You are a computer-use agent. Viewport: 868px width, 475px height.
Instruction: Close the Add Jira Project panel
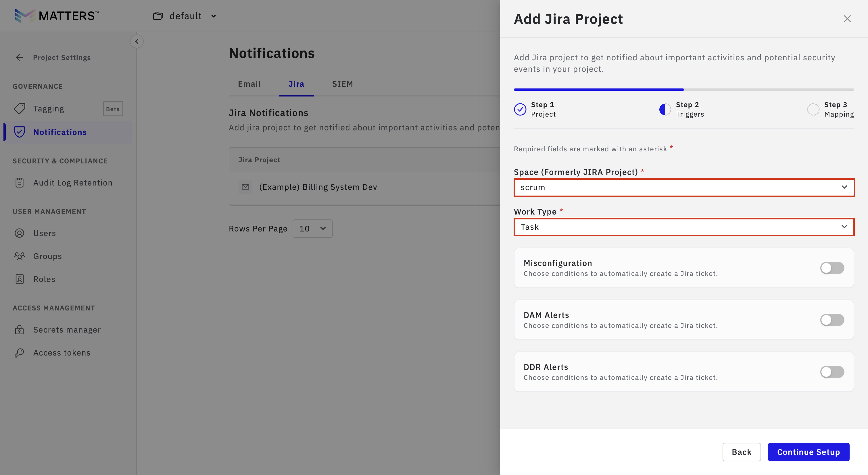point(847,19)
